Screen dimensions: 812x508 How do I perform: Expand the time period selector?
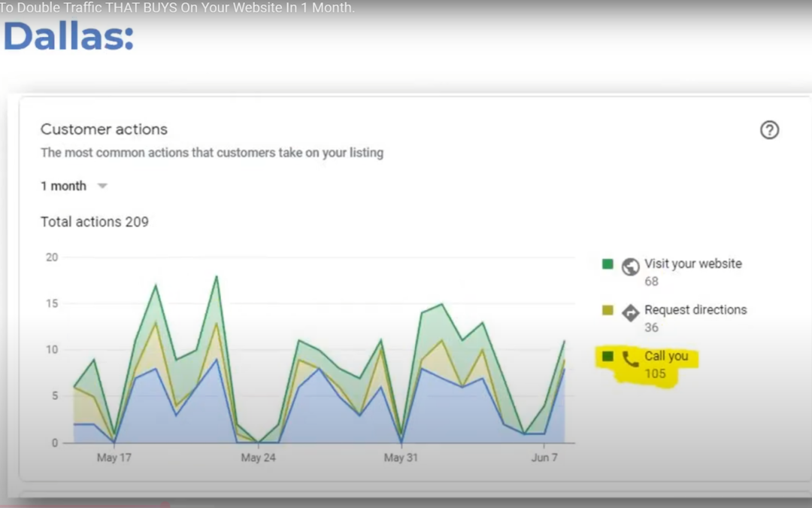74,185
